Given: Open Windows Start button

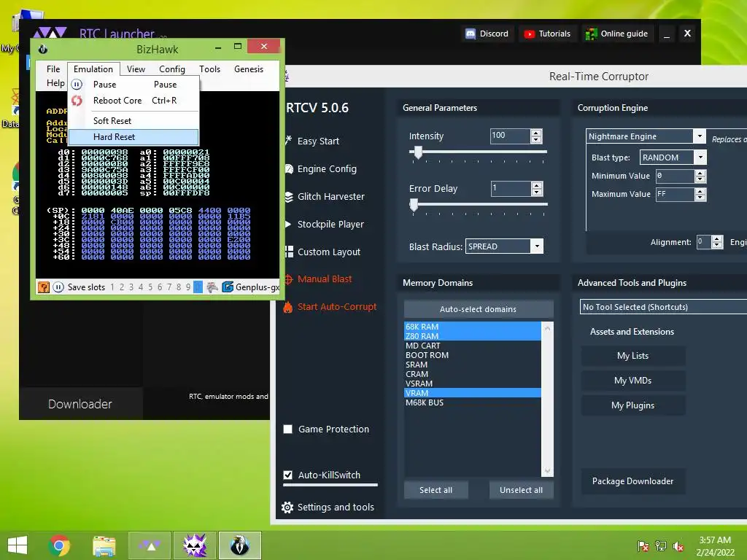Looking at the screenshot, I should (18, 545).
